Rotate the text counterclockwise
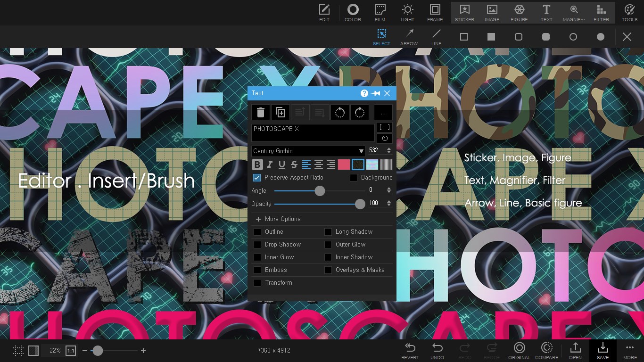644x362 pixels. tap(340, 112)
